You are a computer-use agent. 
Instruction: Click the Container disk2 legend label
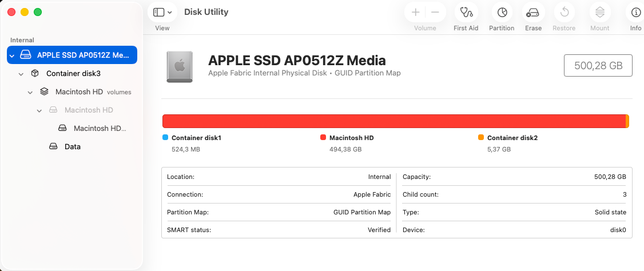pos(512,138)
